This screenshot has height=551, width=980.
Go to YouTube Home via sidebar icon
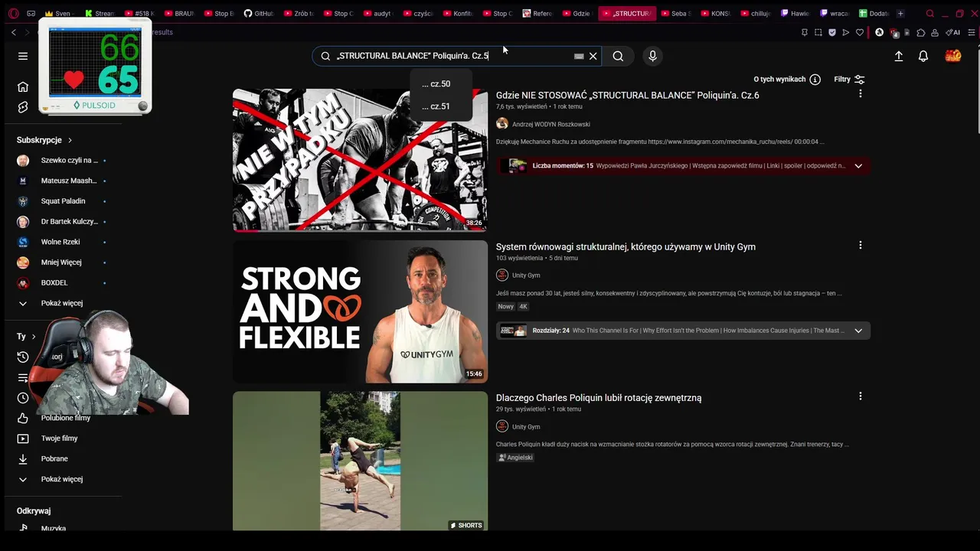tap(23, 86)
